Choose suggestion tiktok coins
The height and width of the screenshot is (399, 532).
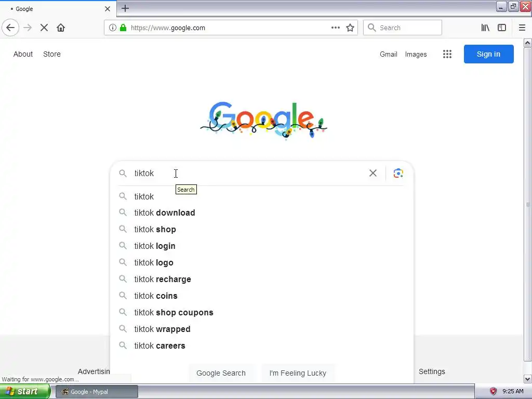[x=261, y=296]
